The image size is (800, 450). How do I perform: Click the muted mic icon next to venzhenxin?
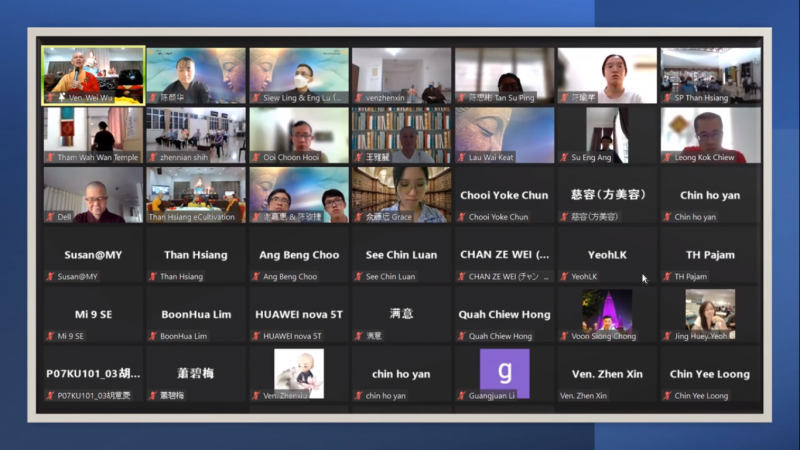click(358, 98)
